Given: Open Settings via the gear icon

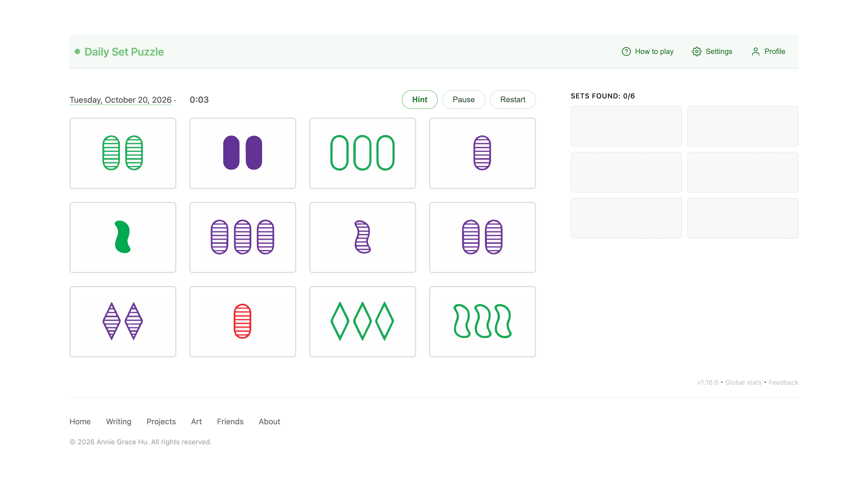Looking at the screenshot, I should coord(697,52).
